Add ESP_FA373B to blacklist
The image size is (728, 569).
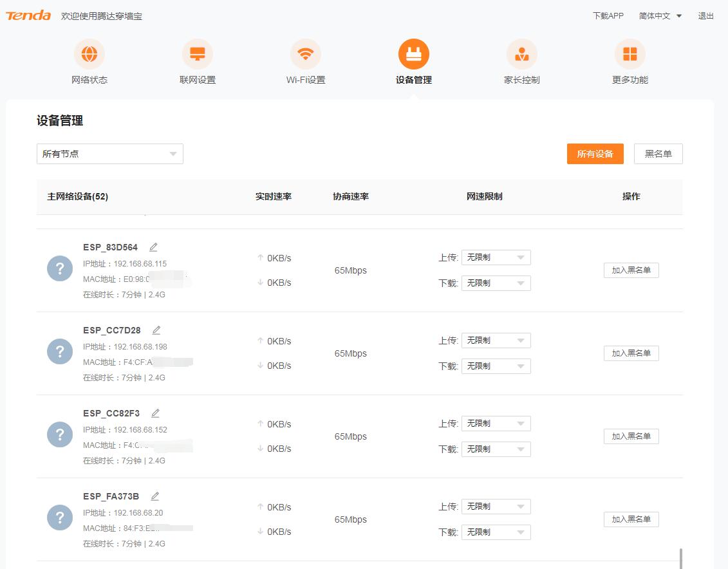(x=631, y=519)
